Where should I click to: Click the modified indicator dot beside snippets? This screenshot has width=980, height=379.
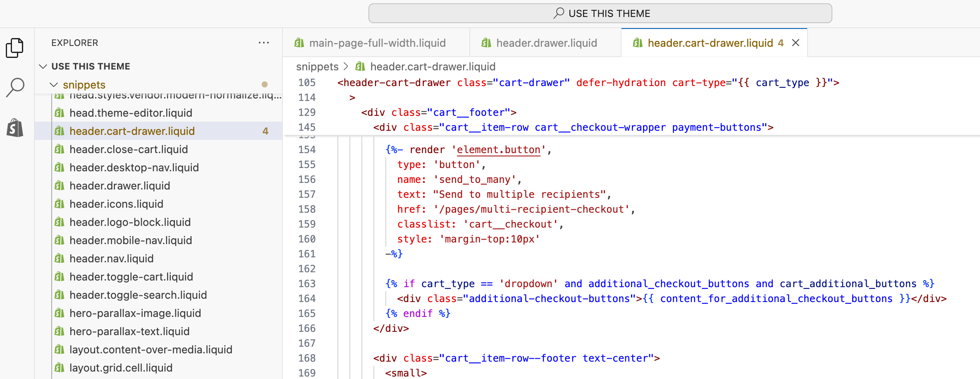[x=265, y=84]
